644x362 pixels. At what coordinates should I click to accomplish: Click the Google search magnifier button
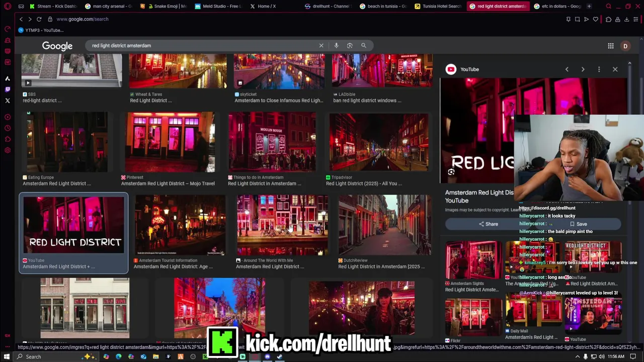tap(363, 46)
